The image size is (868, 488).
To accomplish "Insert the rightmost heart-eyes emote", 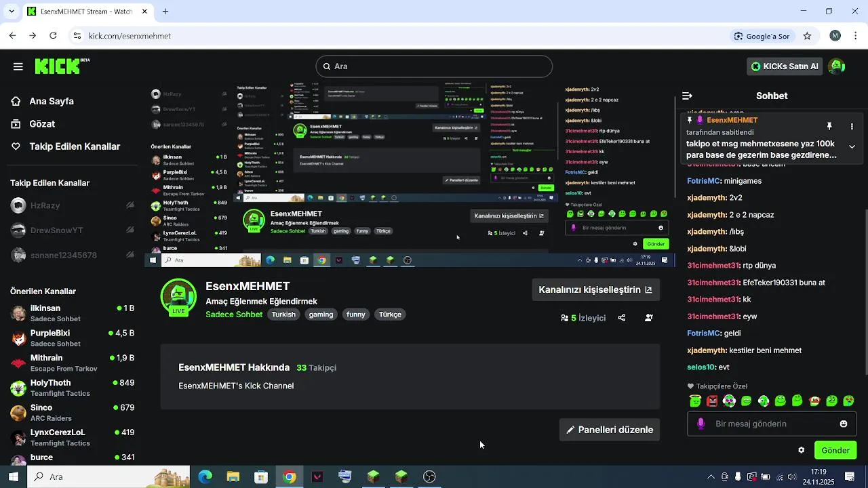I will click(848, 401).
